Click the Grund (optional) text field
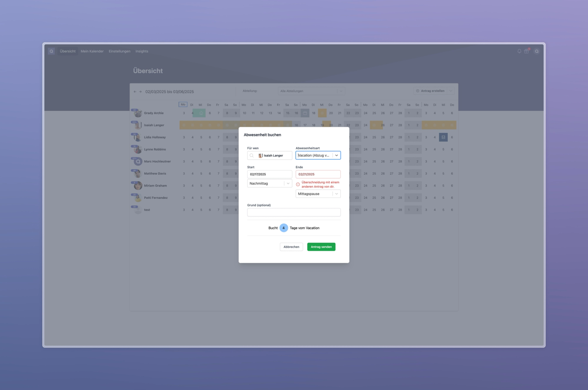 point(294,212)
